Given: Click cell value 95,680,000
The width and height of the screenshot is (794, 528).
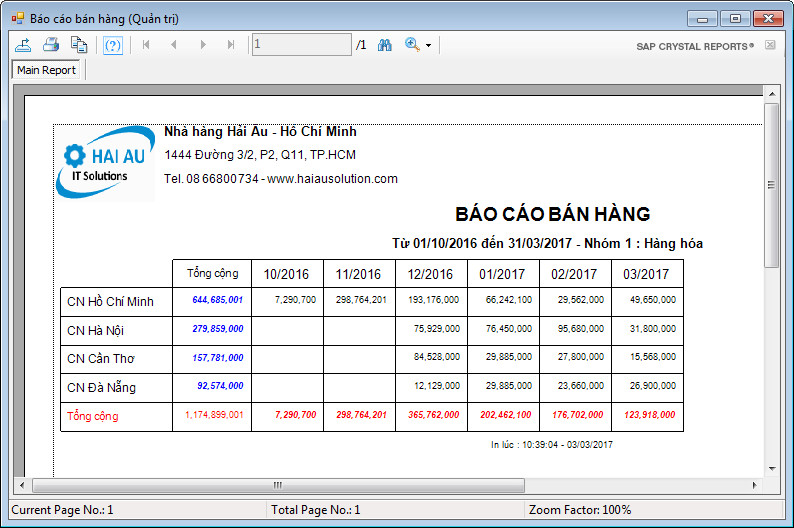Looking at the screenshot, I should tap(581, 329).
